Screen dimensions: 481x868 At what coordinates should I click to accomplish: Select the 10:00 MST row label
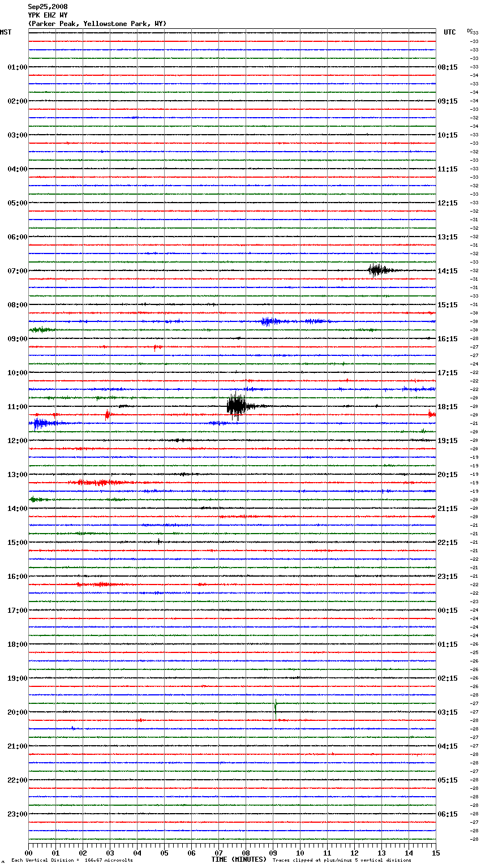17,373
